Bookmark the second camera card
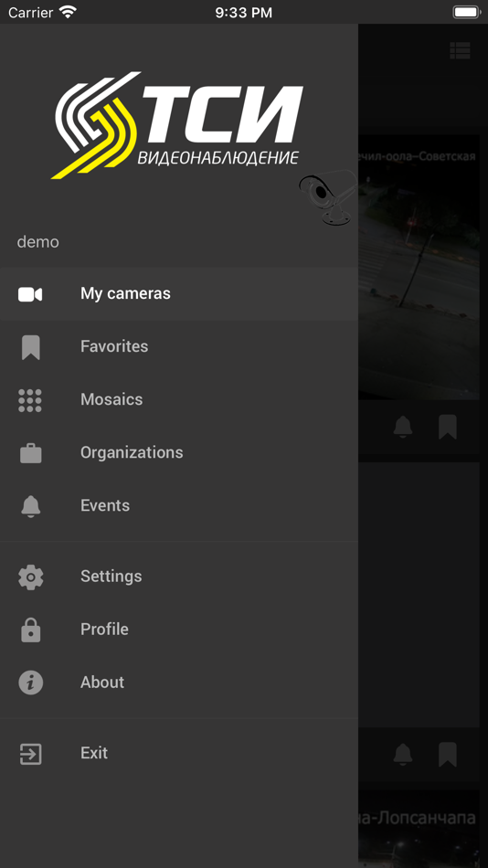The image size is (488, 868). [x=448, y=755]
